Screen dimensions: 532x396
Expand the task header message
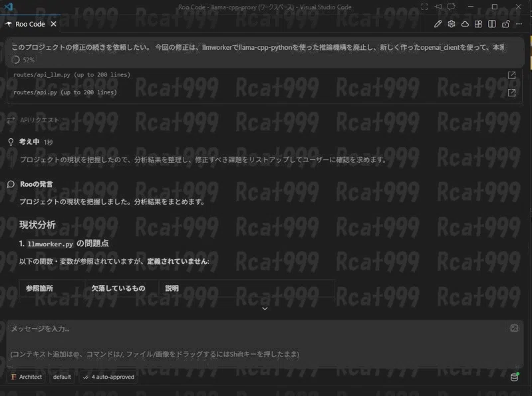coord(258,47)
